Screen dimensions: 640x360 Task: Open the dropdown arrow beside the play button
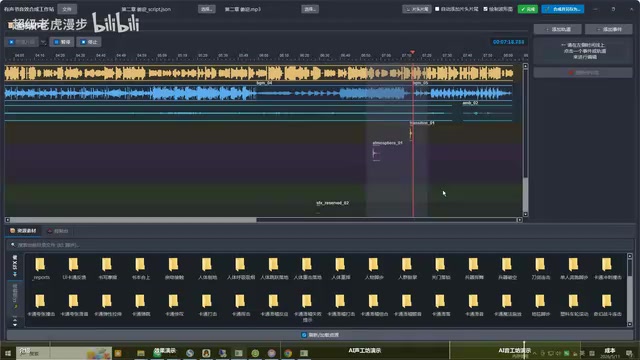[x=43, y=42]
